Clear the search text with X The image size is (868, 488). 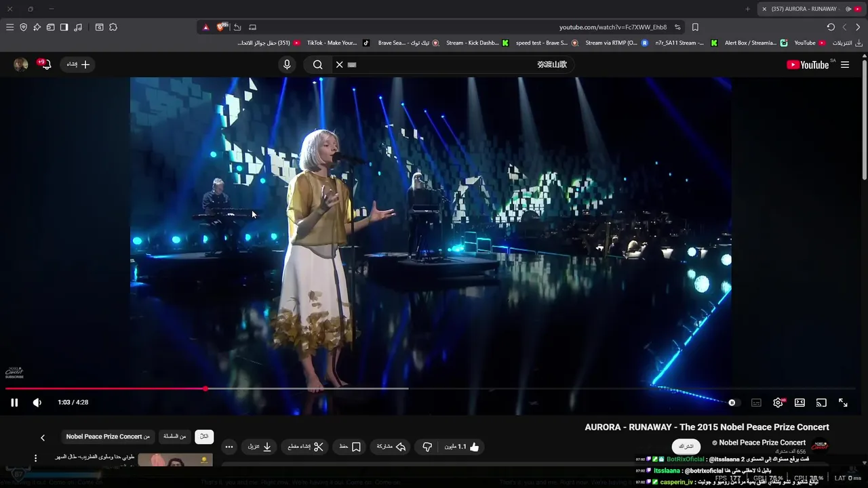[340, 64]
